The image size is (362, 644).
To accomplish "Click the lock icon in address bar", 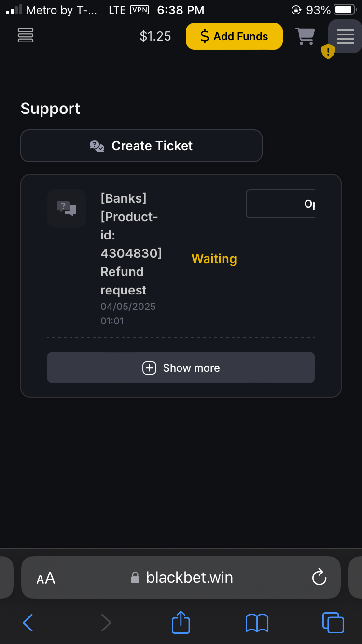I will (x=136, y=577).
